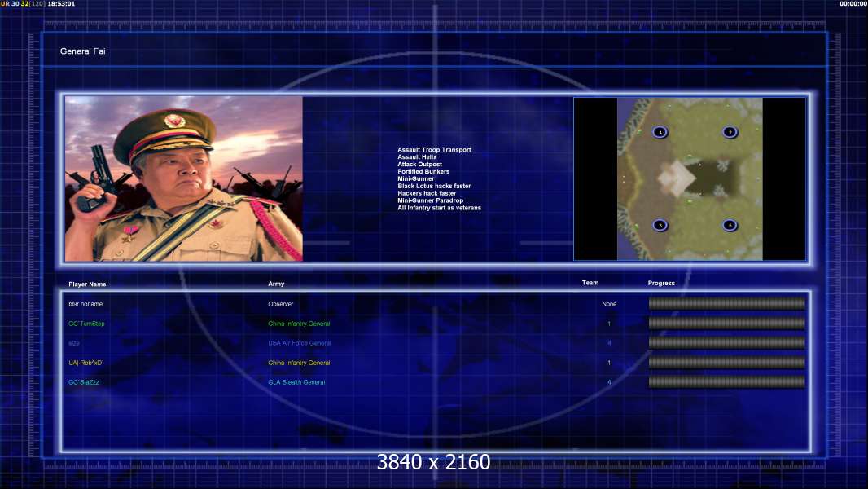Click team number 1 in the UA|-Rob^xD` row
Screen dimensions: 868x489
click(x=609, y=363)
